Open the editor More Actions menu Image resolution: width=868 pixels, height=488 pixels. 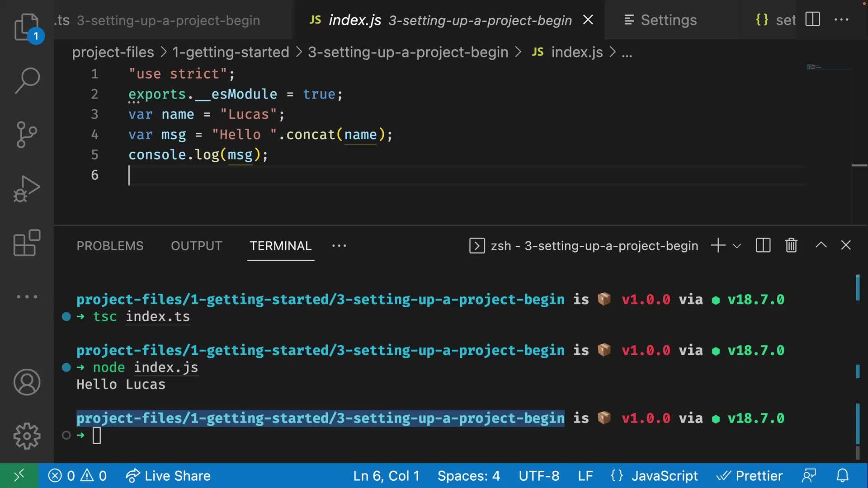click(842, 19)
